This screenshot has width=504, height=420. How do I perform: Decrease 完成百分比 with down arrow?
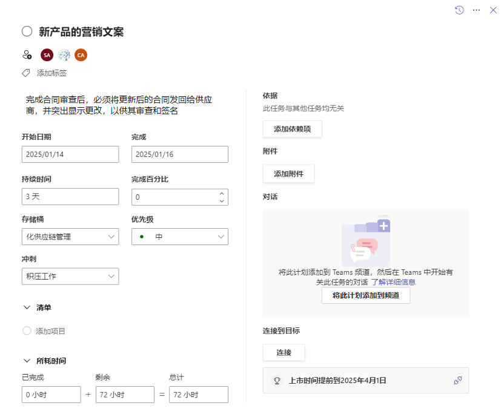pyautogui.click(x=222, y=201)
